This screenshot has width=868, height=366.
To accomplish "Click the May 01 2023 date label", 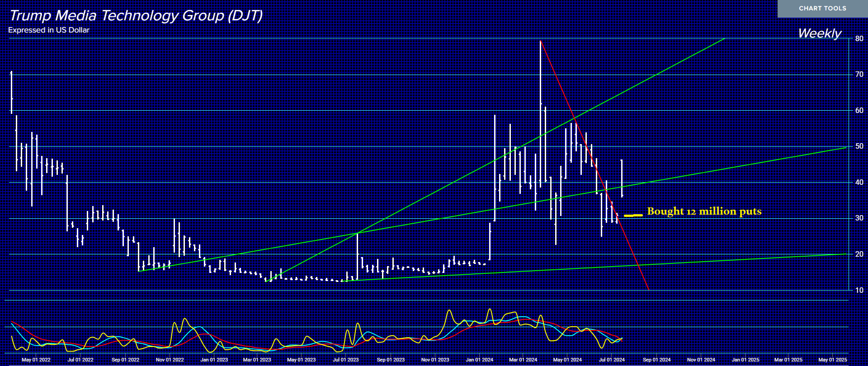I will pos(301,360).
